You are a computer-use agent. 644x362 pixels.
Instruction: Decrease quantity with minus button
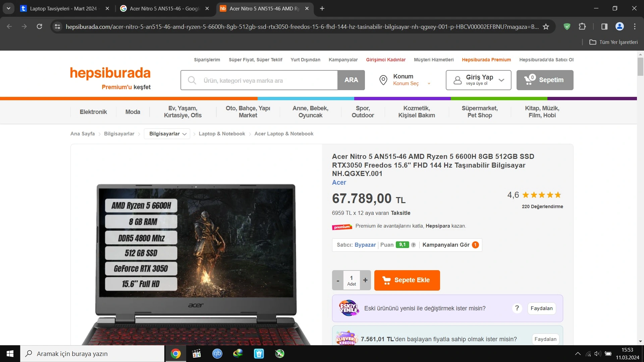[338, 280]
